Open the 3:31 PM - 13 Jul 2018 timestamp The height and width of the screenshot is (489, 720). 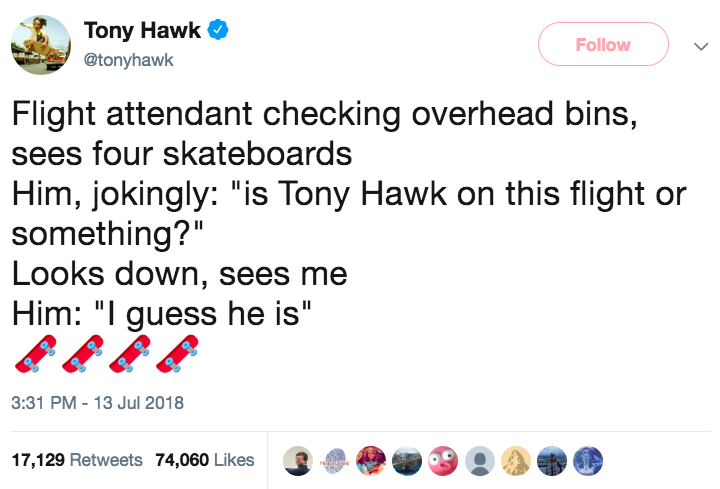click(97, 403)
